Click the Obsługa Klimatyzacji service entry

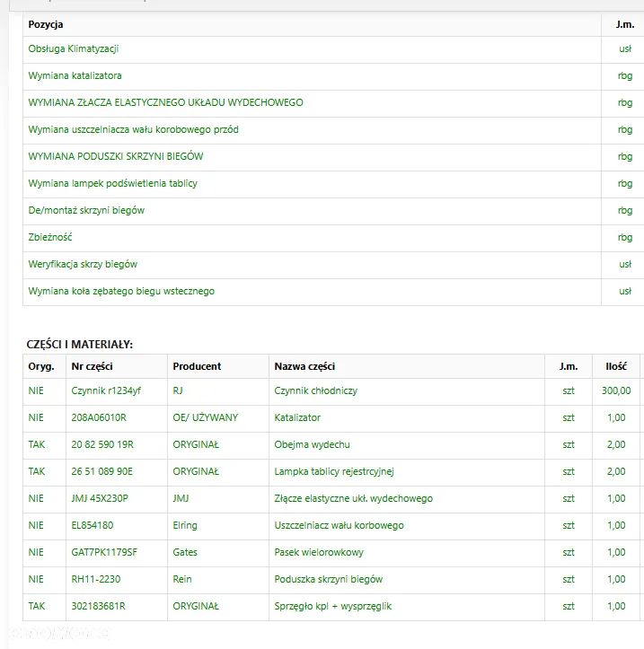[74, 48]
